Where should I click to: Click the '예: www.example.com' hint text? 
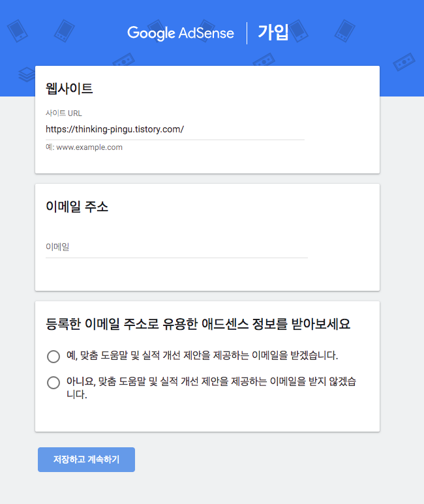(x=84, y=147)
